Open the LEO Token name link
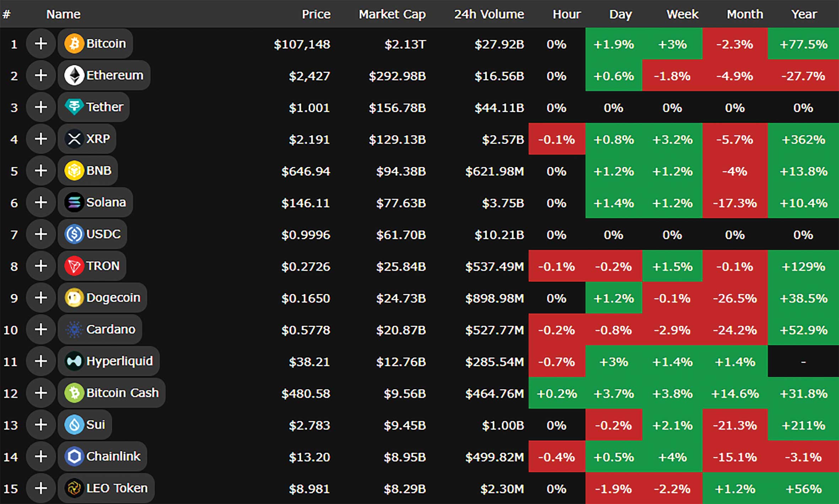This screenshot has width=839, height=504. click(117, 488)
